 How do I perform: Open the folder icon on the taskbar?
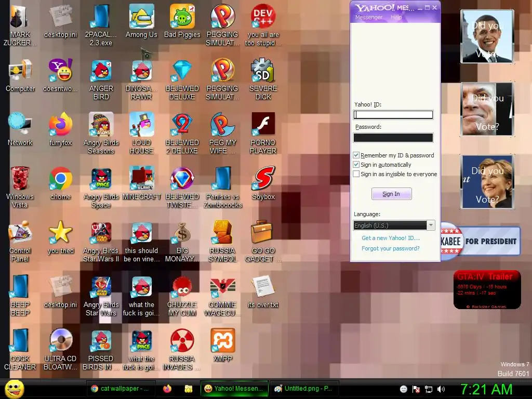tap(188, 389)
